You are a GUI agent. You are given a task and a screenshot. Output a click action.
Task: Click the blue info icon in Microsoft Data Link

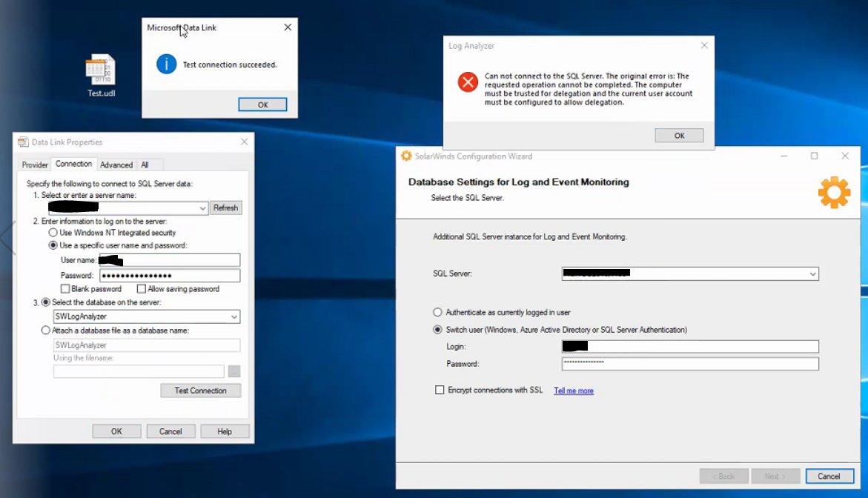(166, 64)
